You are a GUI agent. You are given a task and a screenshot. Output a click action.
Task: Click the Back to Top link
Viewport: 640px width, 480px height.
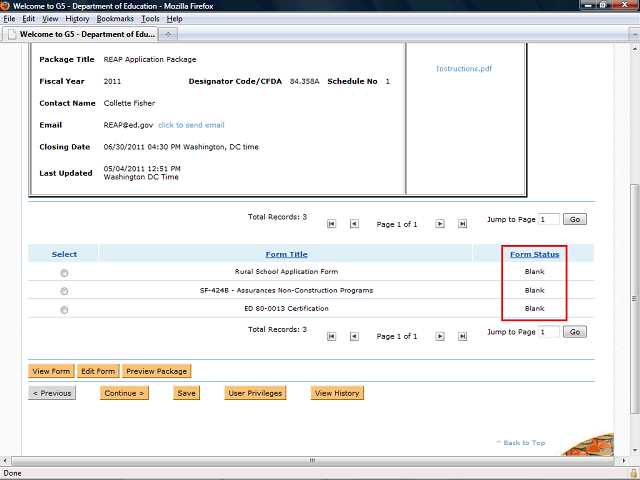point(521,443)
